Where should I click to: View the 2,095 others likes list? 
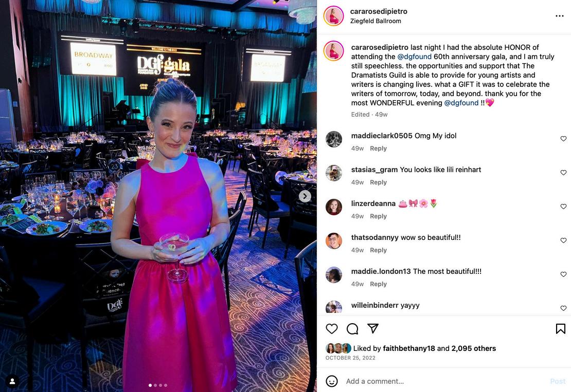click(x=473, y=348)
